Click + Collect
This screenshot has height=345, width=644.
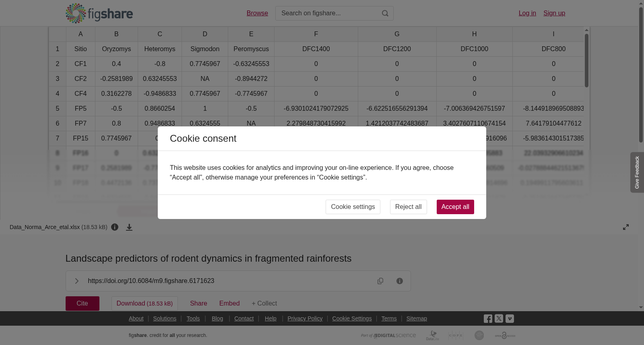(264, 304)
